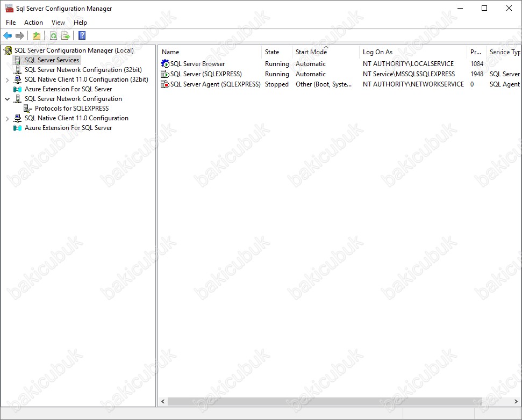522x420 pixels.
Task: Open the Action menu
Action: pyautogui.click(x=34, y=22)
